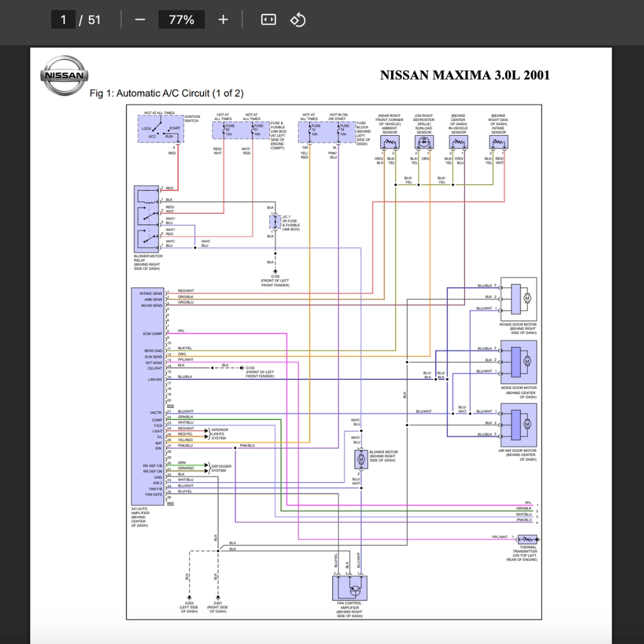Click the "LAN-SIG" pin label

point(155,379)
